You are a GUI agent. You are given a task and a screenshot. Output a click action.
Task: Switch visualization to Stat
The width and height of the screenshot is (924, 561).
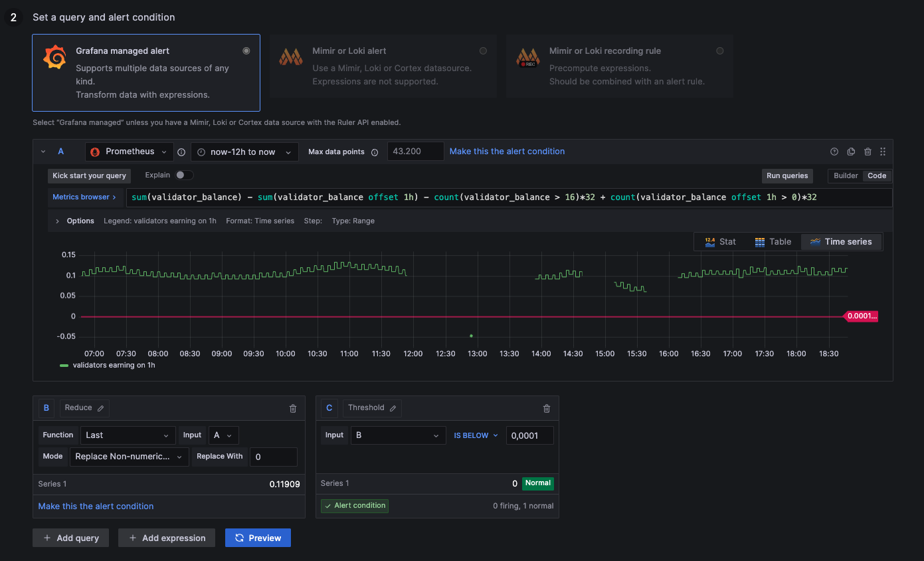pyautogui.click(x=720, y=242)
